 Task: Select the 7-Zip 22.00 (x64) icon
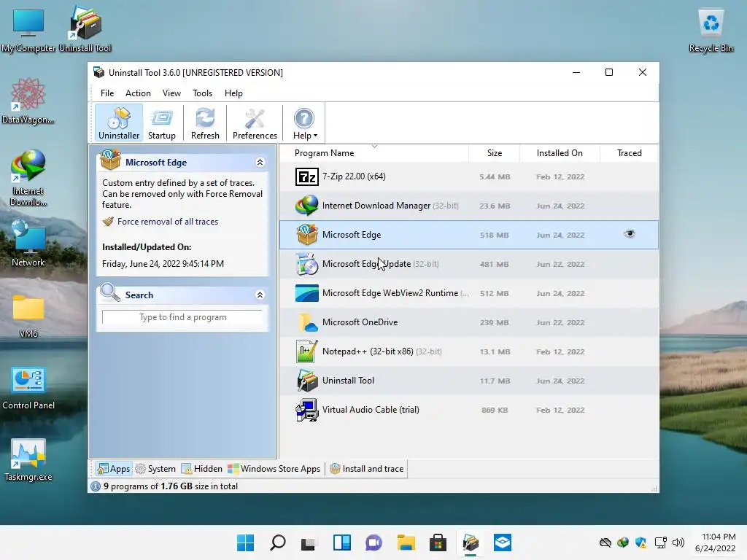pos(307,176)
